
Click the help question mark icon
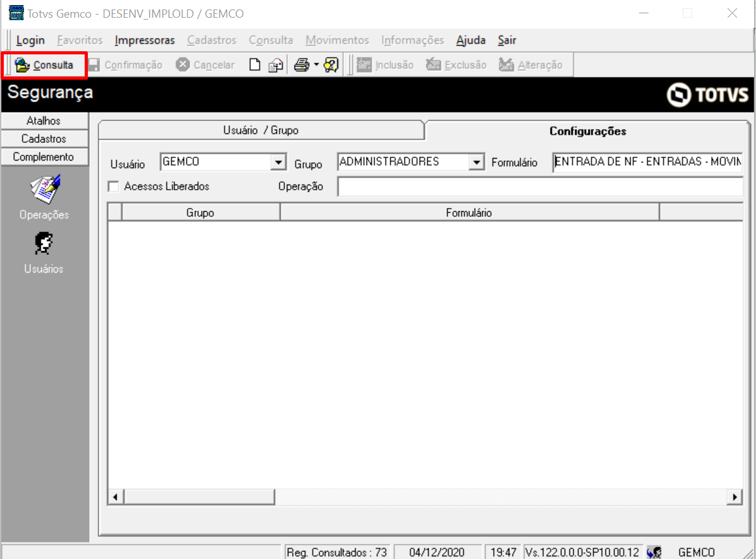coord(331,64)
